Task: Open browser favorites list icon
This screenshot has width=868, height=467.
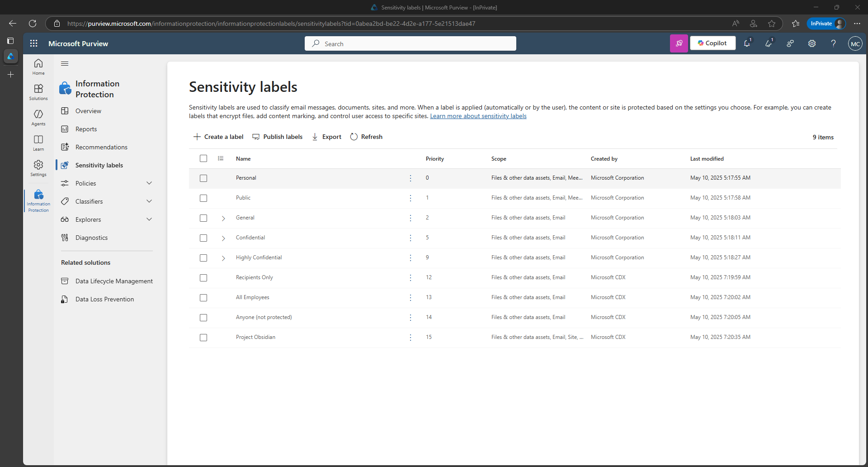Action: coord(796,24)
